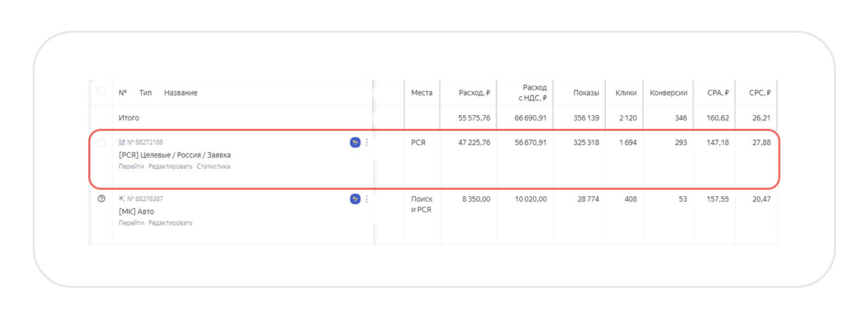868x316 pixels.
Task: Open Статистика for the [РСЯ] Целевые campaign
Action: 213,166
